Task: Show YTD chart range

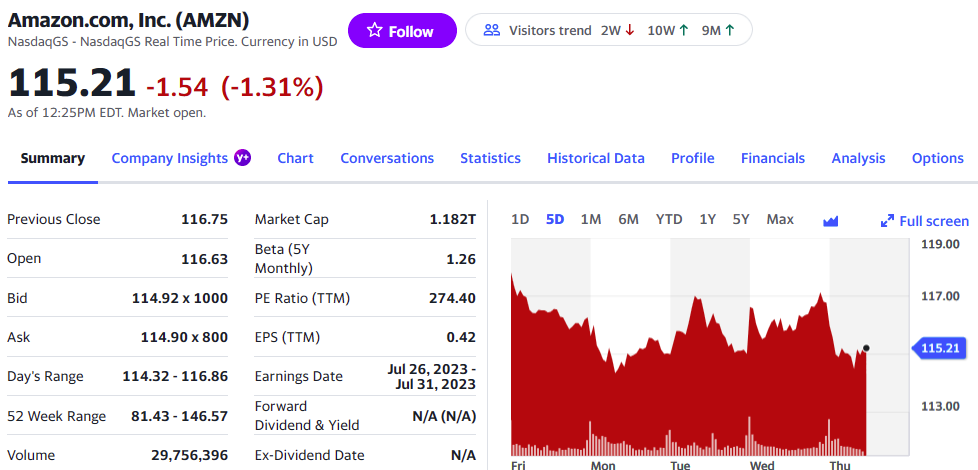Action: coord(669,219)
